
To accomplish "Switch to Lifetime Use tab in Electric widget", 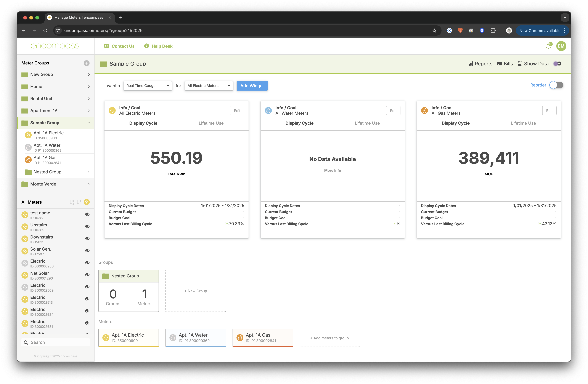I will (x=211, y=123).
